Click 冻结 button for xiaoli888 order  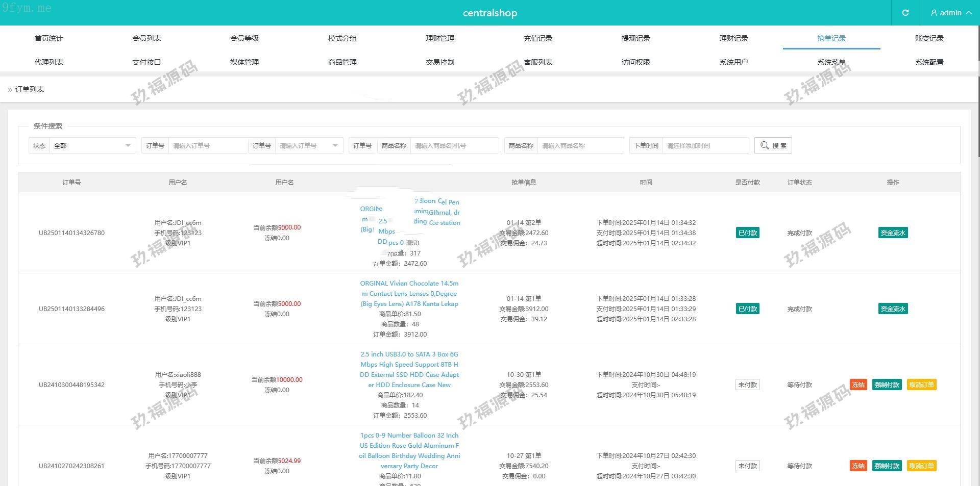click(858, 385)
